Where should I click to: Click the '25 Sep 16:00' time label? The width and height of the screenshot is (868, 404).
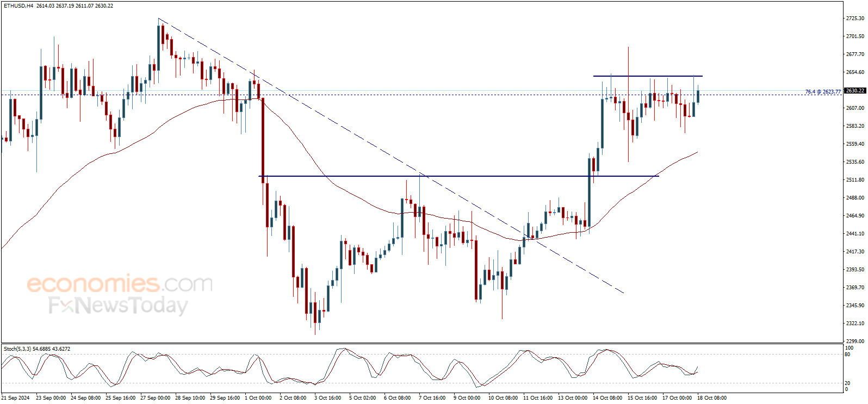[120, 398]
